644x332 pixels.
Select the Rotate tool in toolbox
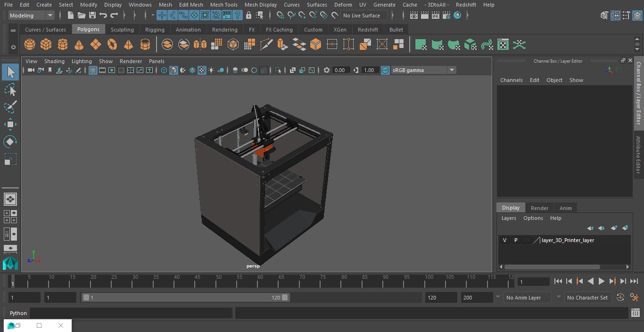(x=10, y=142)
